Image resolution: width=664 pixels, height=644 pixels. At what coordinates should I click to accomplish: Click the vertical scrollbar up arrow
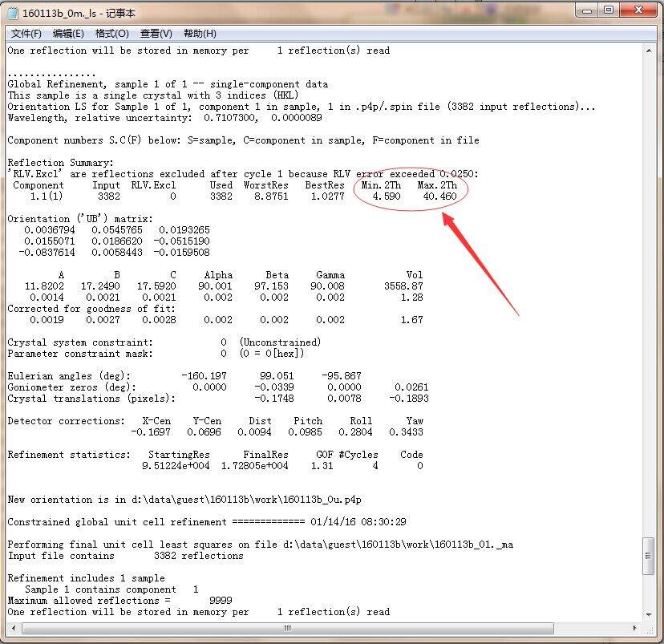(648, 51)
